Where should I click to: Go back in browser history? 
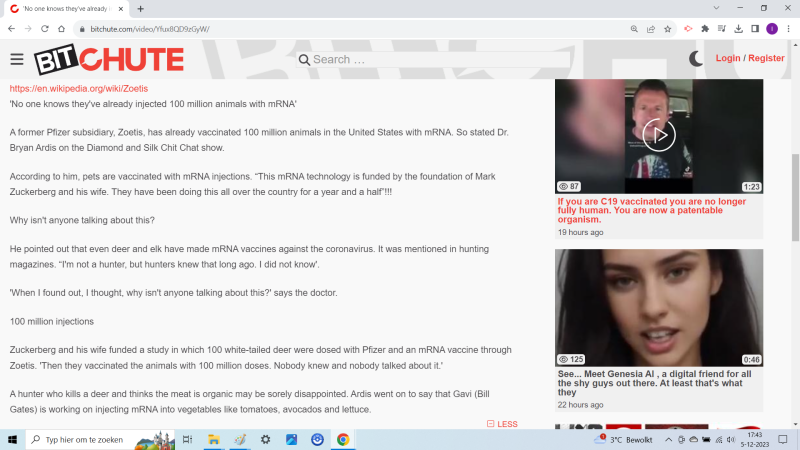coord(11,29)
